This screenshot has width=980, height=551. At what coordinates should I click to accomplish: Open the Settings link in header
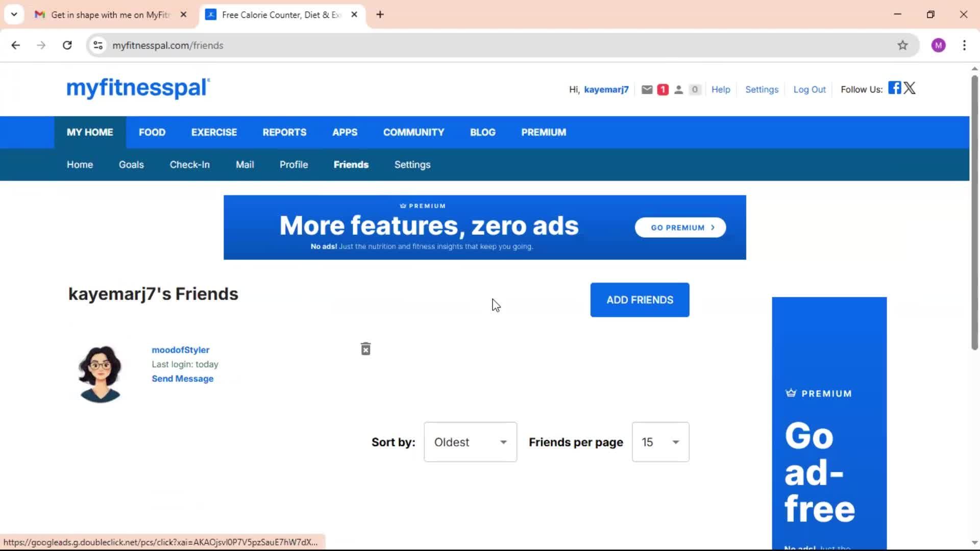[x=762, y=90]
